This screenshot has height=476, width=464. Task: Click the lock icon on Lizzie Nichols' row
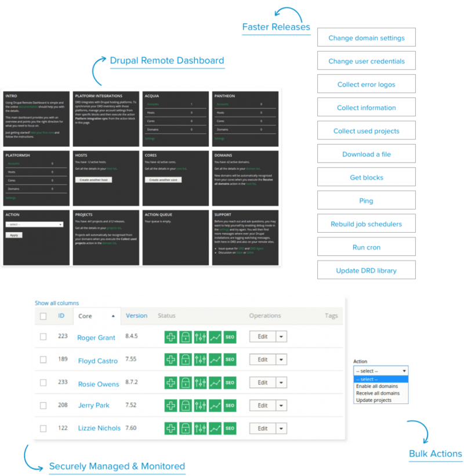[185, 428]
